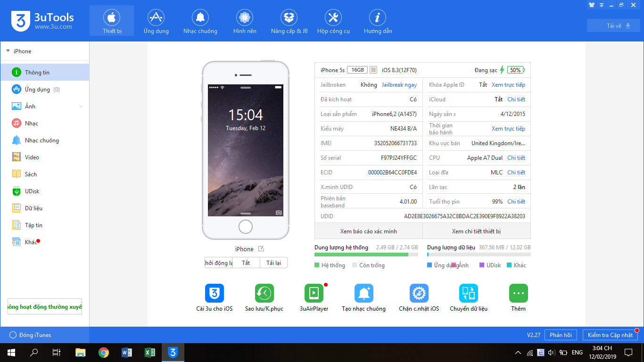Open Chuyển dữ liệu transfer tool
The image size is (644, 362).
point(469,293)
